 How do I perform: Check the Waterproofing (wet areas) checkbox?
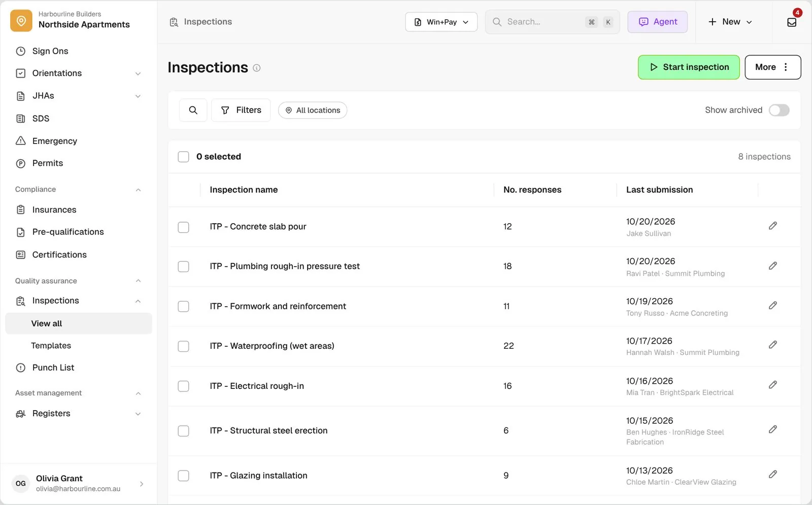[x=183, y=346]
